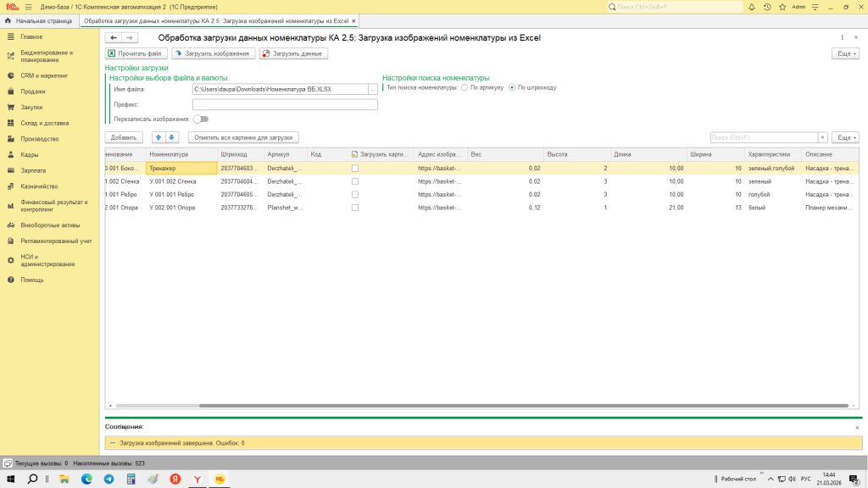Viewport: 868px width, 488px height.
Task: Launch Microsoft Edge from taskbar
Action: tap(86, 480)
